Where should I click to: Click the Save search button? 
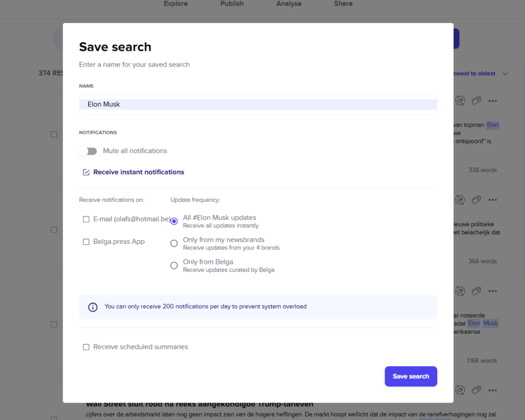pos(411,376)
